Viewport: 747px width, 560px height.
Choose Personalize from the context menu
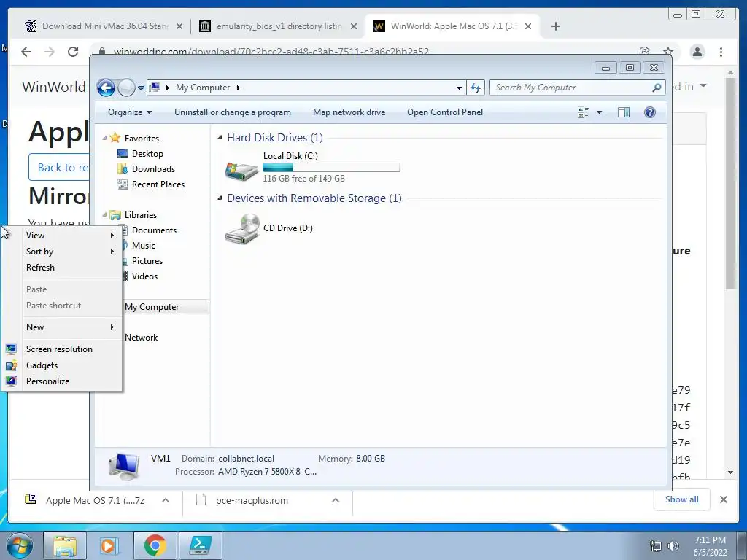pos(62,381)
